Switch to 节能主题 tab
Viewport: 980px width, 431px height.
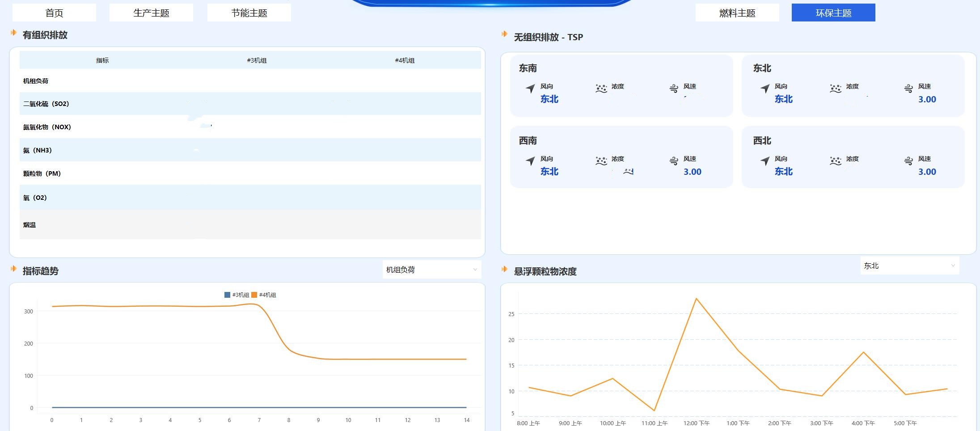point(249,13)
